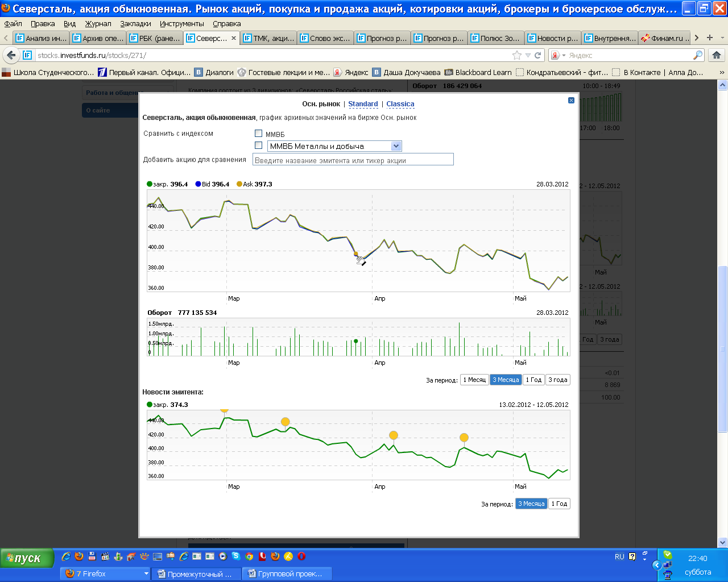The height and width of the screenshot is (582, 728).
Task: Open the Групповой проек... Word taskbar window
Action: pos(287,573)
